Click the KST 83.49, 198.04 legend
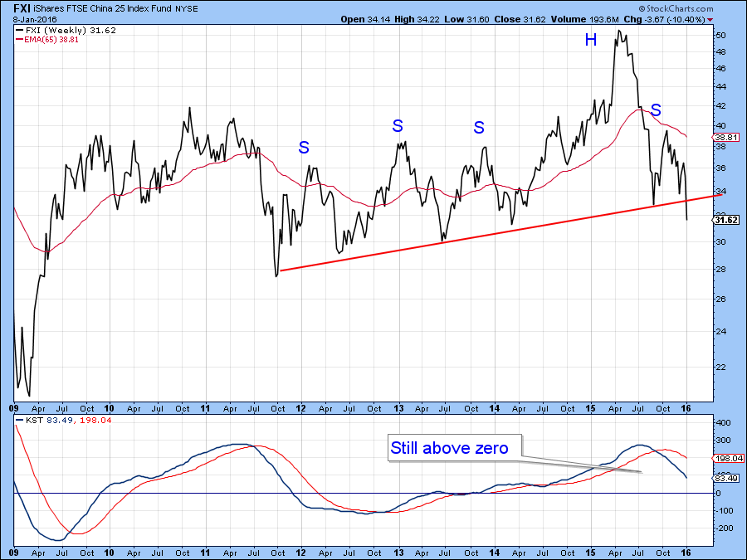The image size is (747, 560). coord(63,420)
